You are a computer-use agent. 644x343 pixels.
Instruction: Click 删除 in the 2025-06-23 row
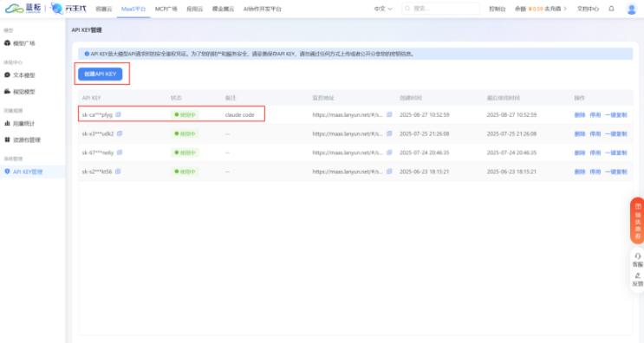pyautogui.click(x=580, y=171)
